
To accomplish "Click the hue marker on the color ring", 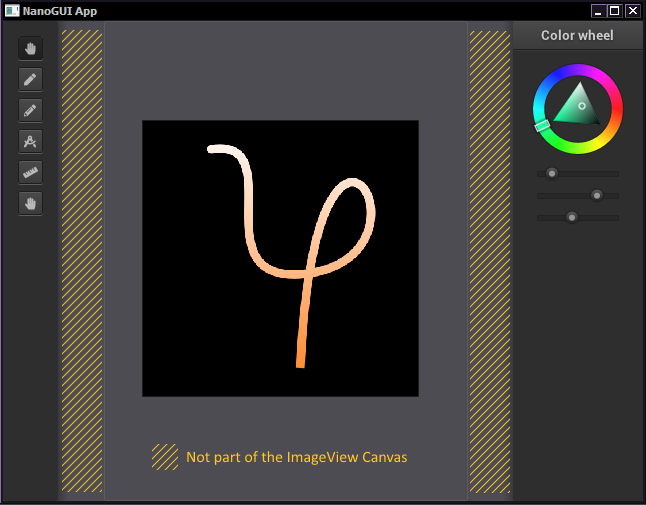I will click(x=542, y=125).
